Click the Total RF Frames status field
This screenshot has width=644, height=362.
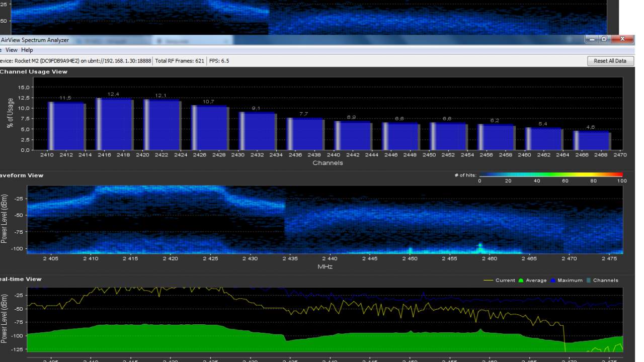click(x=180, y=61)
